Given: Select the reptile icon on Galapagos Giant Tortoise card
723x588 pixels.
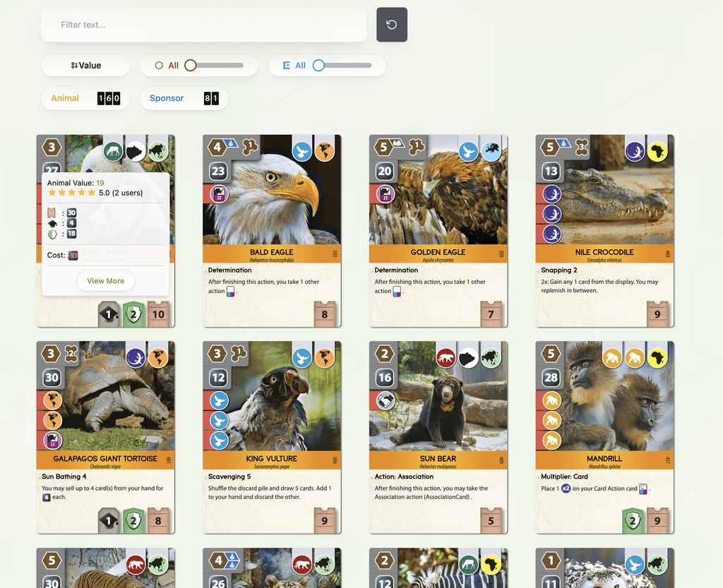Looking at the screenshot, I should [x=137, y=357].
